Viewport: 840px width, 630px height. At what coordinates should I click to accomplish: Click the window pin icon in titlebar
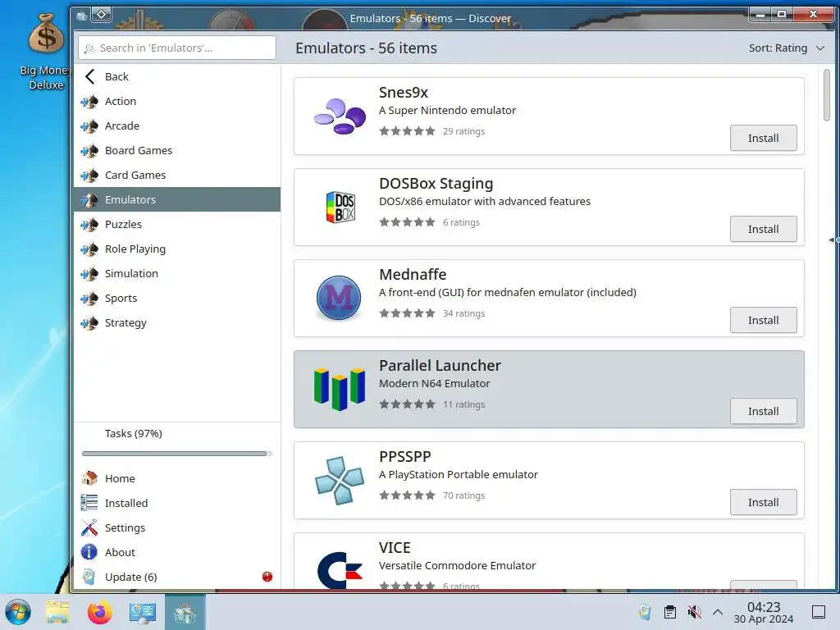pyautogui.click(x=101, y=15)
